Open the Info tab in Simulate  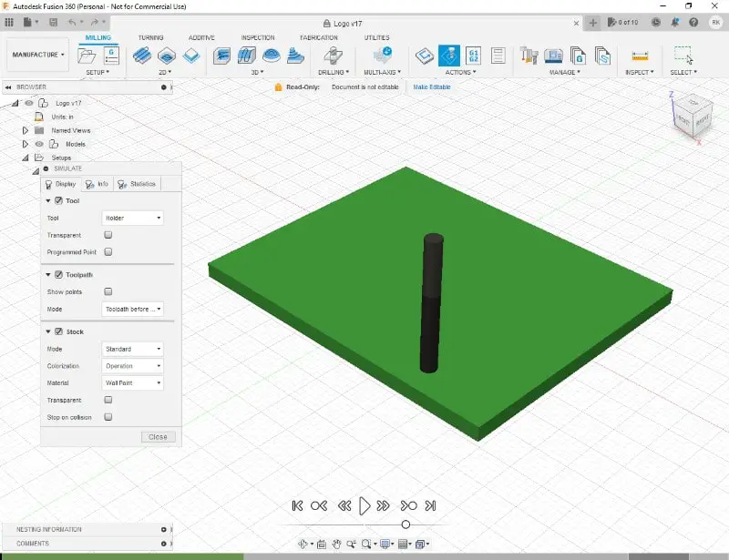[98, 184]
